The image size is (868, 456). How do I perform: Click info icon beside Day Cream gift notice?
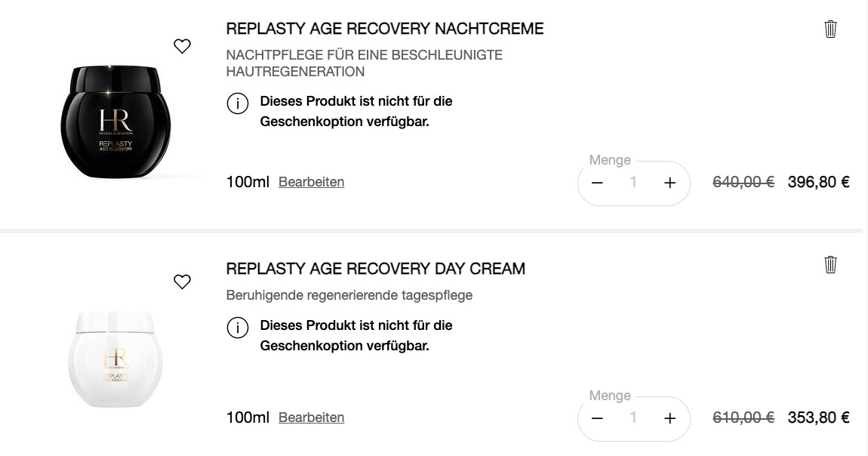coord(238,328)
